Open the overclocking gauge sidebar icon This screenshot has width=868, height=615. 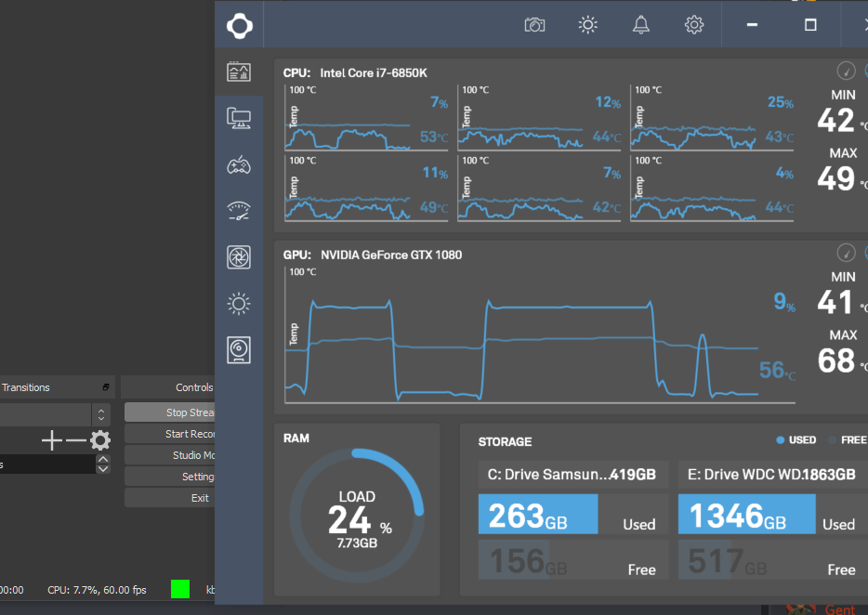click(x=239, y=211)
